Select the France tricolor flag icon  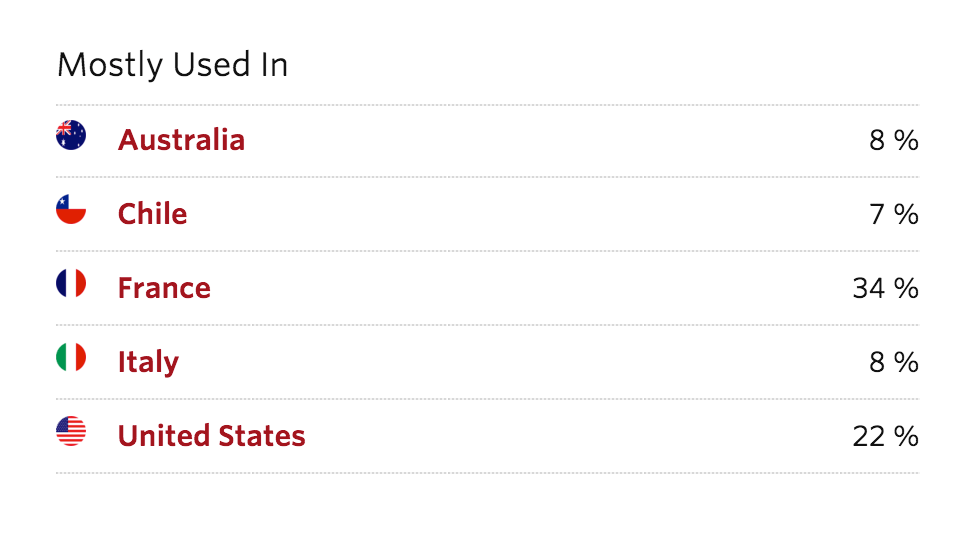71,283
